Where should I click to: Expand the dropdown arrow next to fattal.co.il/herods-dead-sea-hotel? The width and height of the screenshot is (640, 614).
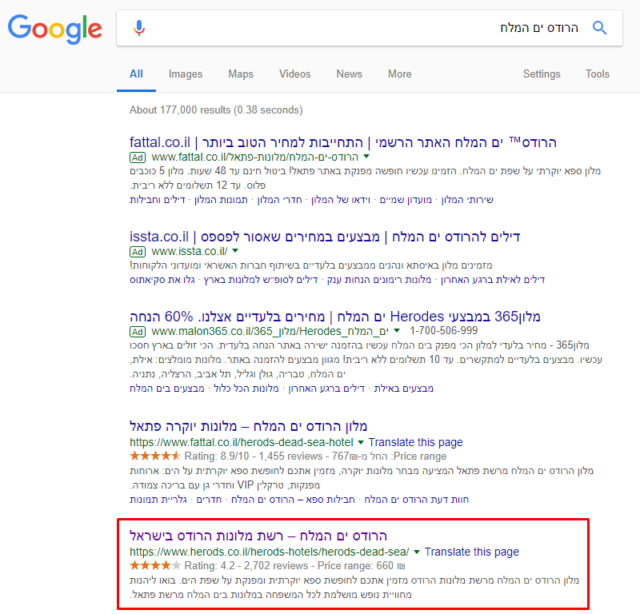point(361,442)
